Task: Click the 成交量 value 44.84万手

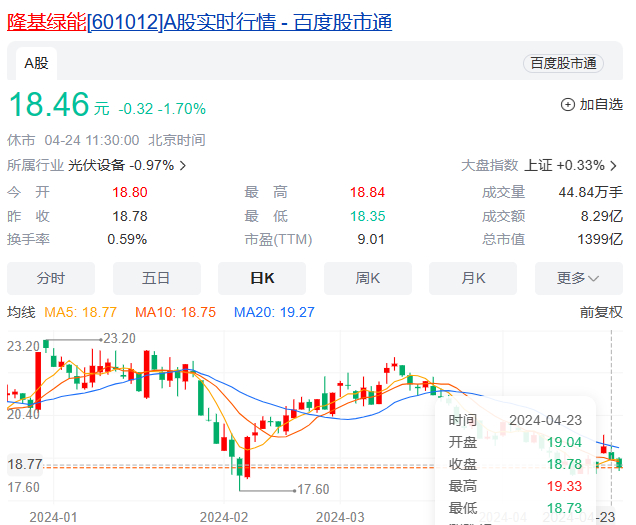Action: tap(591, 192)
